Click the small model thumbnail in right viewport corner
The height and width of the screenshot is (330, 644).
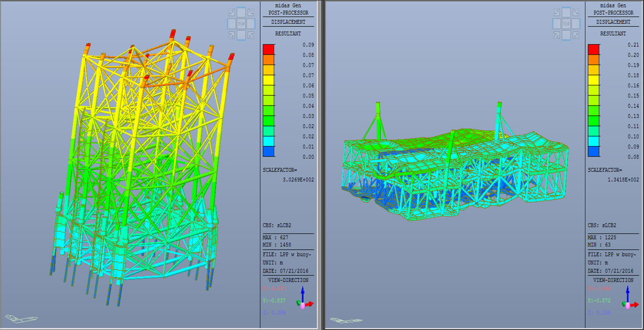click(x=347, y=319)
